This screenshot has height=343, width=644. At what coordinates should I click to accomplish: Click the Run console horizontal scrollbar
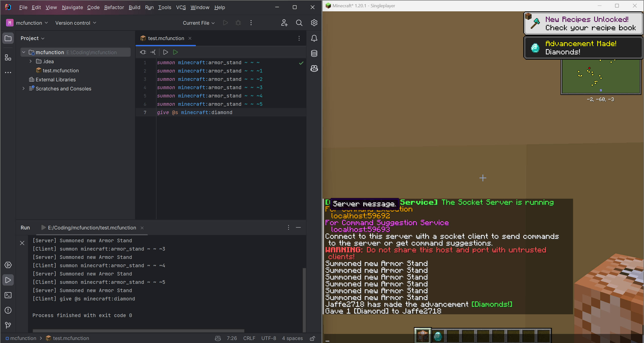click(138, 331)
